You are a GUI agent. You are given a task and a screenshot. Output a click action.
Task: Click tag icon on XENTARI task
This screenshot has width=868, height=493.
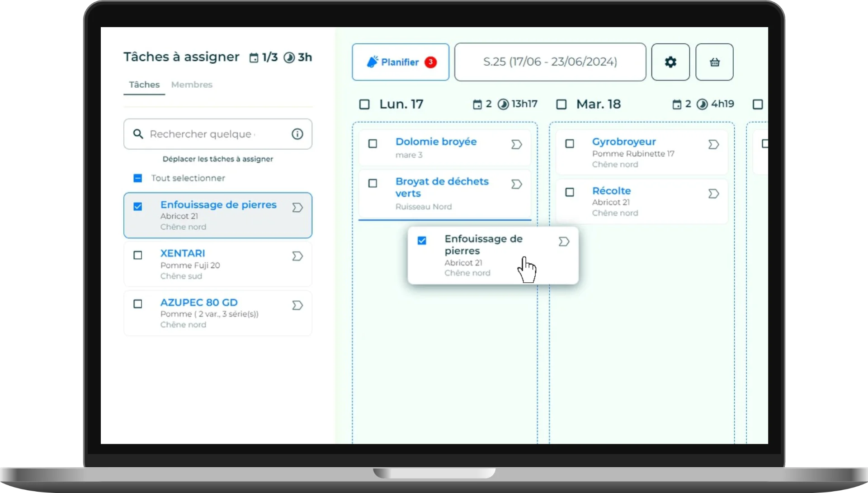[297, 256]
